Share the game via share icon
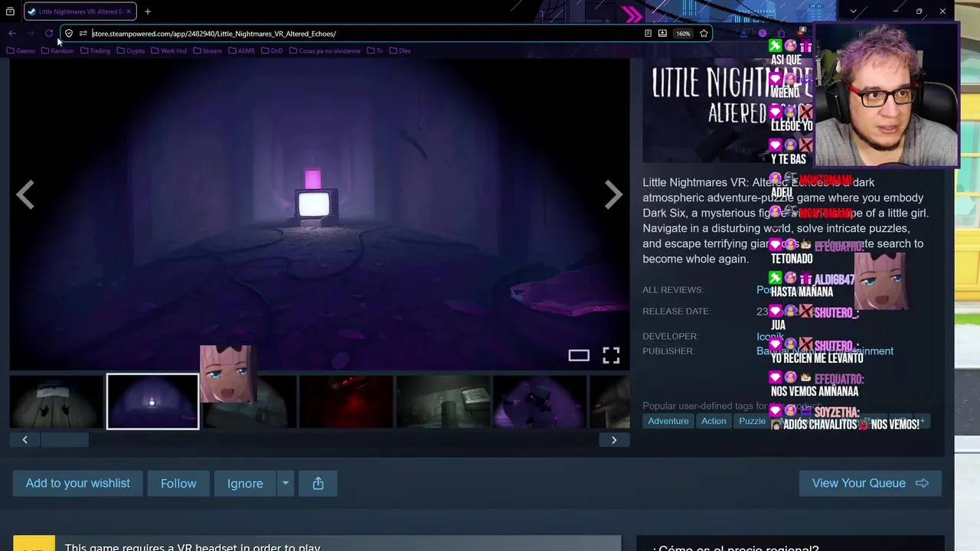This screenshot has height=551, width=980. tap(318, 484)
